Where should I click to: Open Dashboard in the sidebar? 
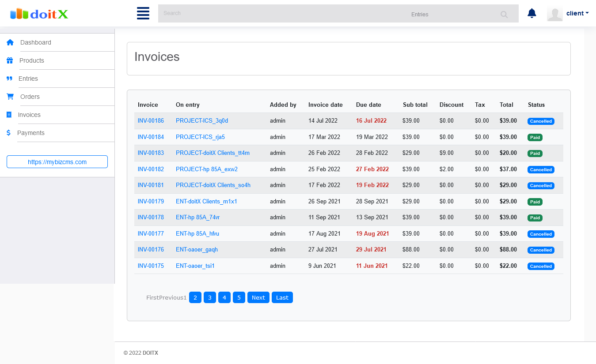(36, 42)
